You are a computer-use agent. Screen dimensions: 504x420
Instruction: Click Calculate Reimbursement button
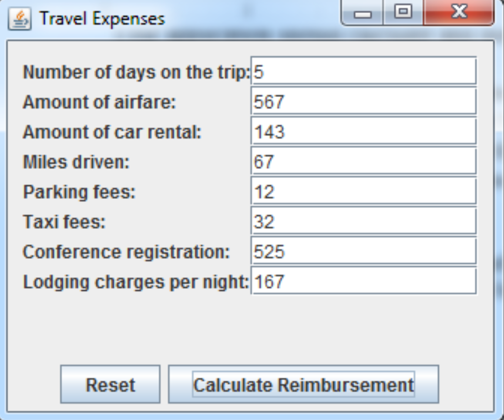(303, 384)
